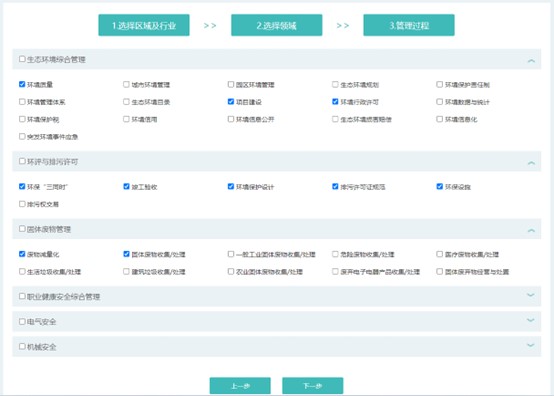Uncheck the 固体废物收集/处理 checkbox
Screen dimensions: 554x396
pos(126,254)
